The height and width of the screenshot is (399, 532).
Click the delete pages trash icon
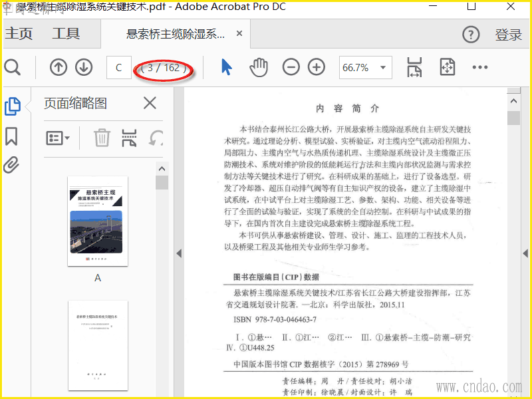point(102,138)
